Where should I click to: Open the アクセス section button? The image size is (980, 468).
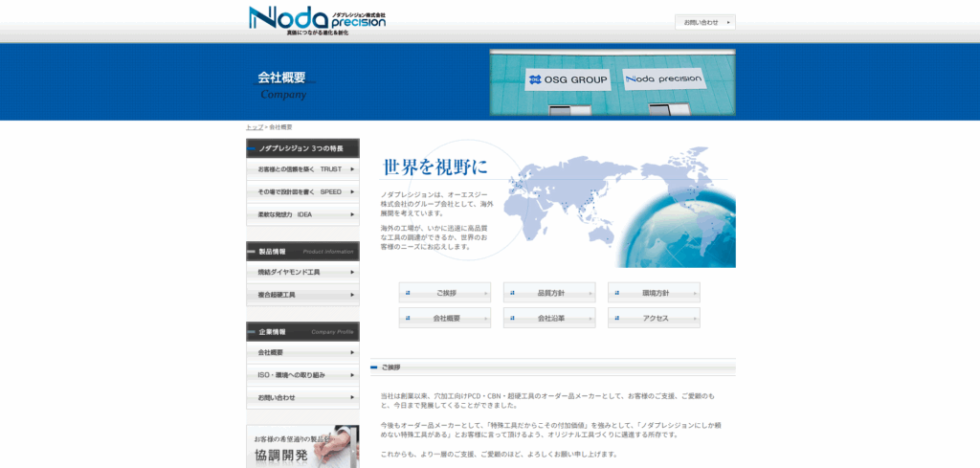click(x=654, y=318)
